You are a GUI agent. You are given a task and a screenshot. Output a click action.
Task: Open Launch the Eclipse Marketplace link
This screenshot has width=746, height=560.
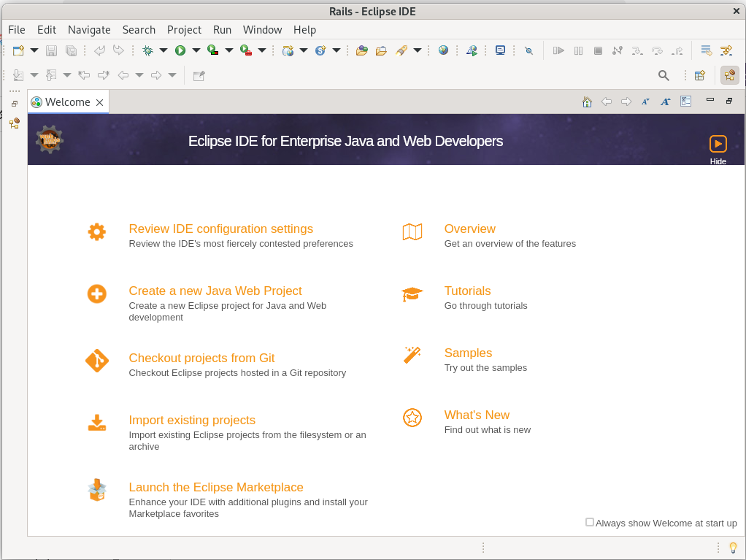pos(216,487)
